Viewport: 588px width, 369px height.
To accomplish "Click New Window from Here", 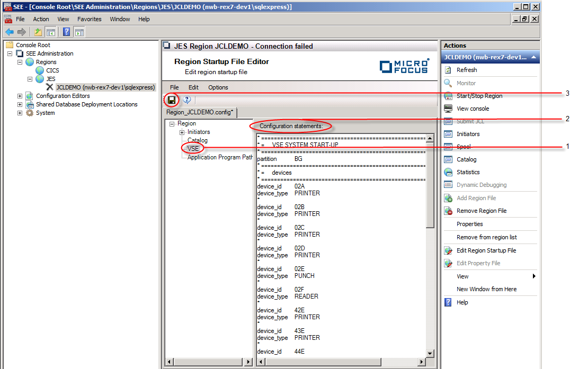I will (x=486, y=289).
